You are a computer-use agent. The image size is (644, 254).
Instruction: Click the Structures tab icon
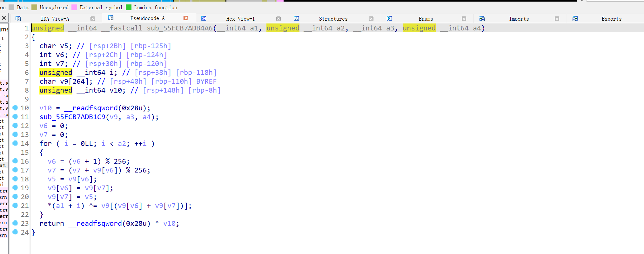coord(296,18)
